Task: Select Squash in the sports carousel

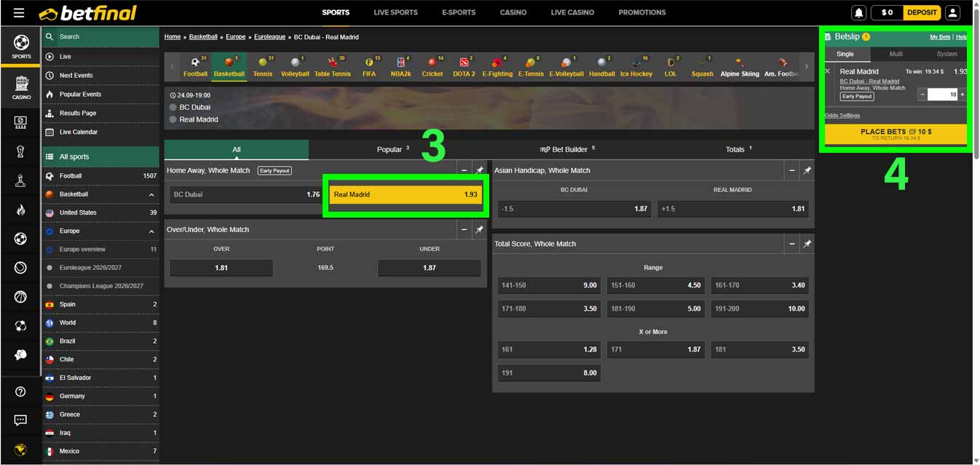Action: [703, 67]
